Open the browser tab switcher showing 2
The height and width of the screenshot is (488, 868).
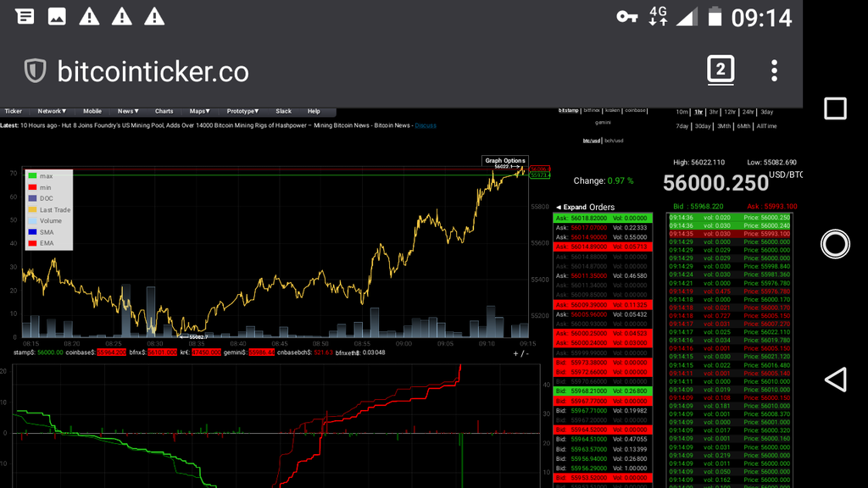(x=721, y=70)
